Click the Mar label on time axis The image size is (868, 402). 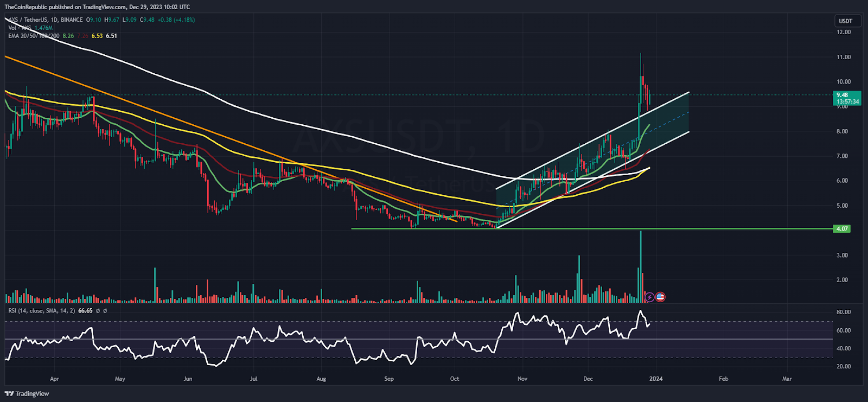(x=787, y=379)
